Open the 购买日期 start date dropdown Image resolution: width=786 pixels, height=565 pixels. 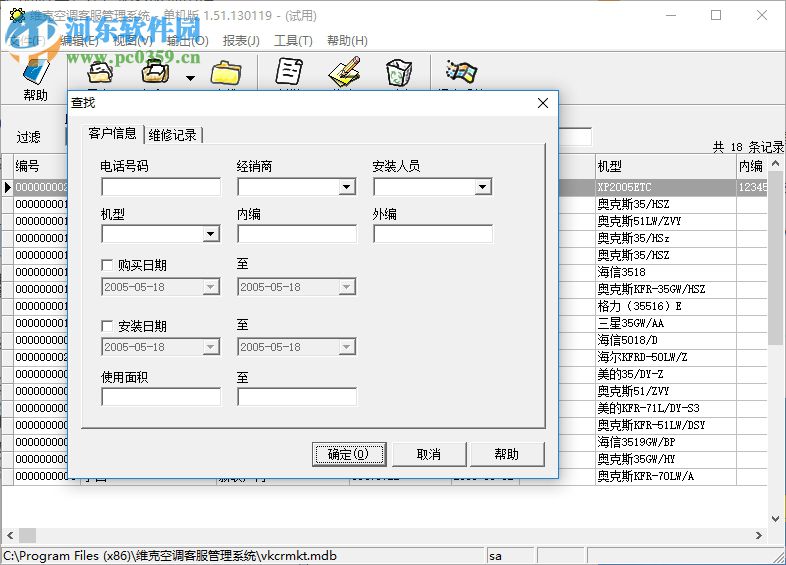click(211, 287)
